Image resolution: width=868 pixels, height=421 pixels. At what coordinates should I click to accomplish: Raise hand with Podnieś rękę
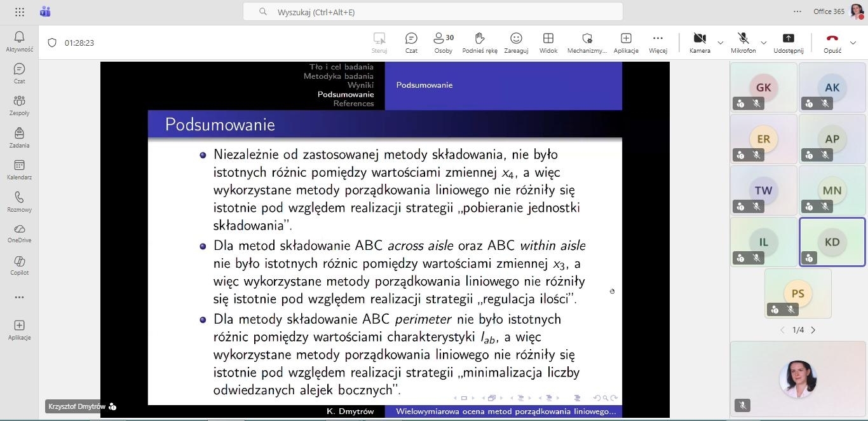point(480,42)
